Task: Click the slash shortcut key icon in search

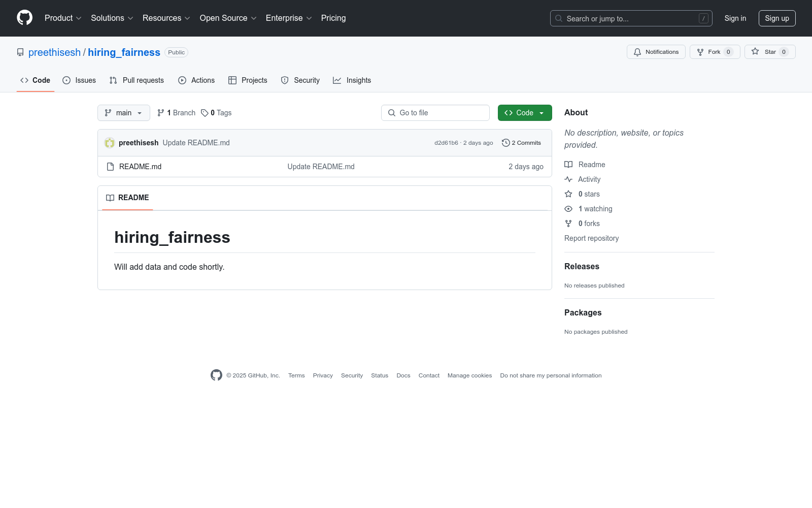Action: [x=703, y=18]
